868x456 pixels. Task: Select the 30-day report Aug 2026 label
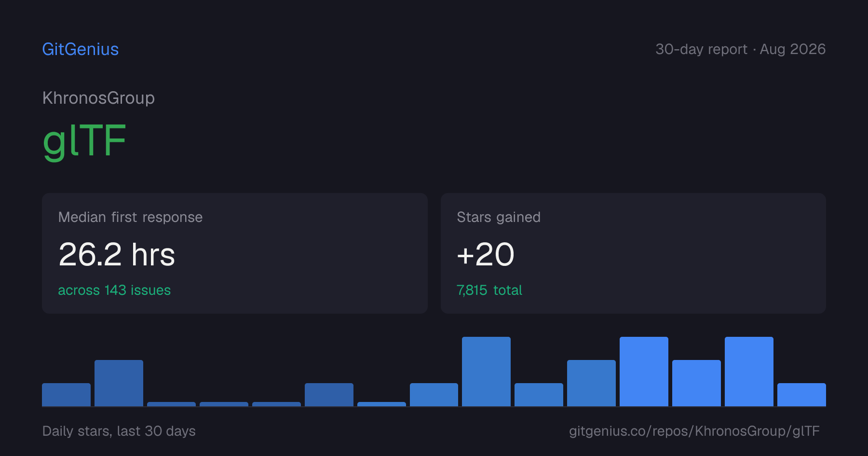pyautogui.click(x=740, y=49)
